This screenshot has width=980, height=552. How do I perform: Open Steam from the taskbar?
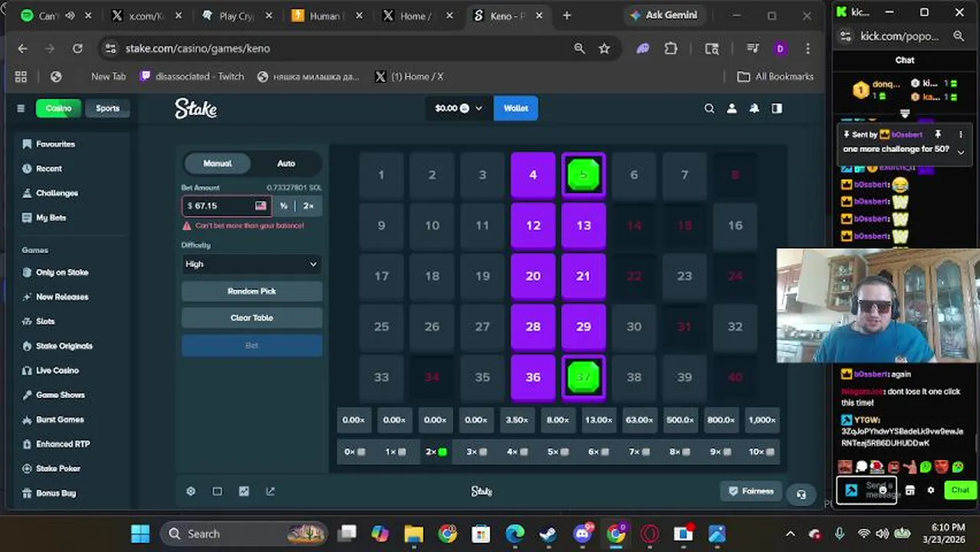coord(548,534)
